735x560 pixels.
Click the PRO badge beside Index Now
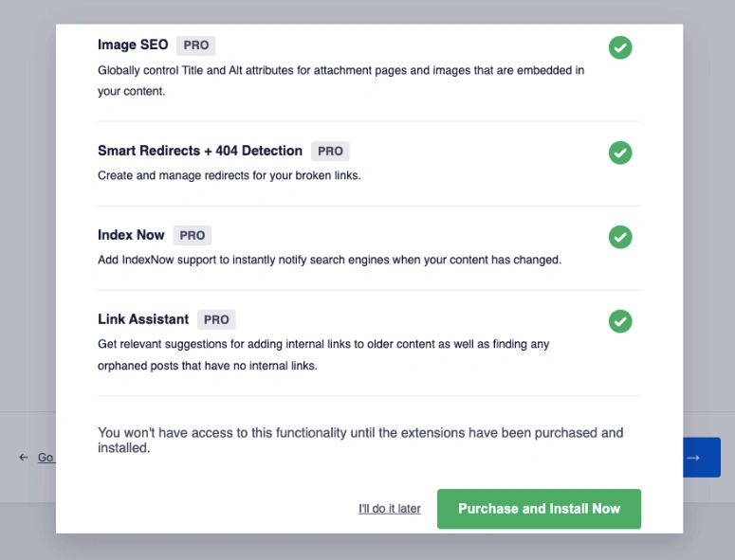click(x=193, y=235)
